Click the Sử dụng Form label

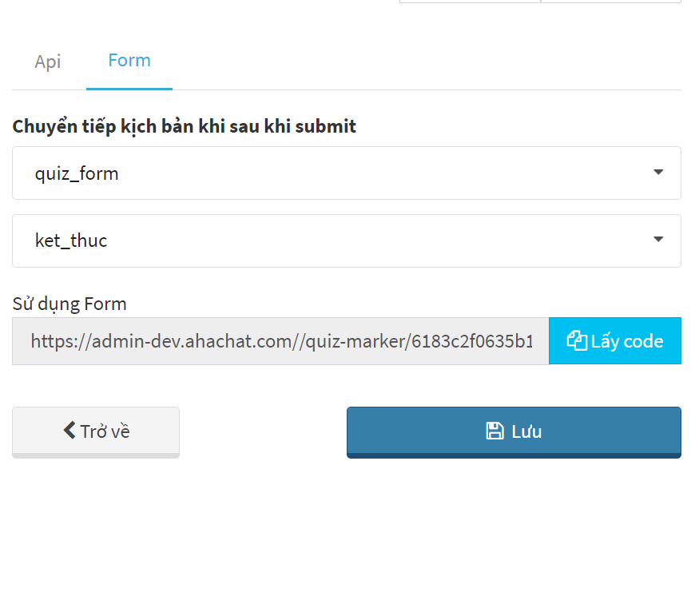coord(70,304)
